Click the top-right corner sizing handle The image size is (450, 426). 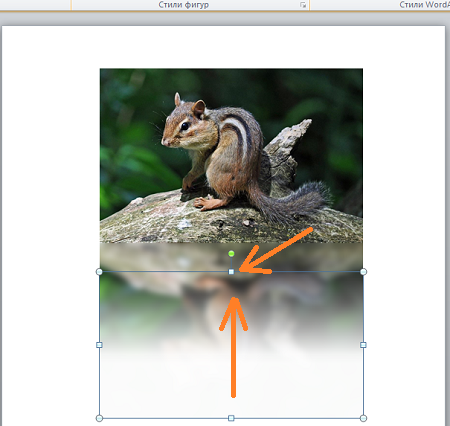click(363, 272)
